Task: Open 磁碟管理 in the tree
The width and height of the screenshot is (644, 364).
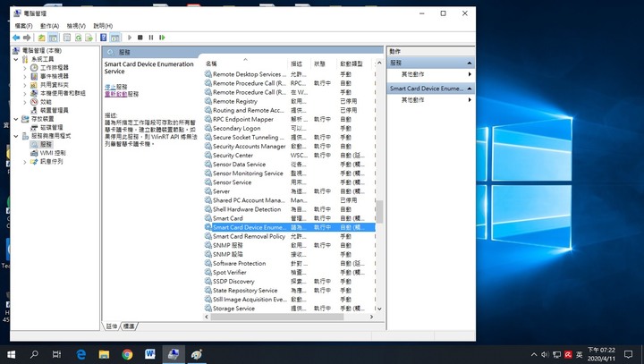Action: tap(51, 127)
